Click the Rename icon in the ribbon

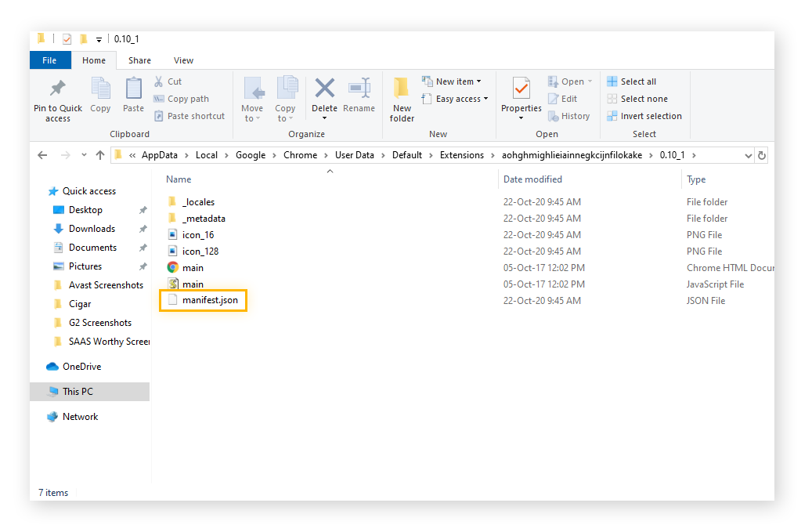(x=359, y=96)
